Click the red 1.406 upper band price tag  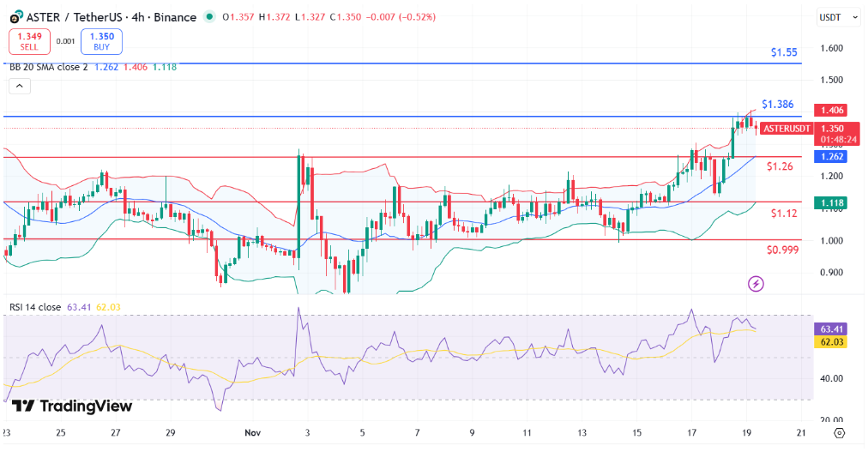[833, 110]
